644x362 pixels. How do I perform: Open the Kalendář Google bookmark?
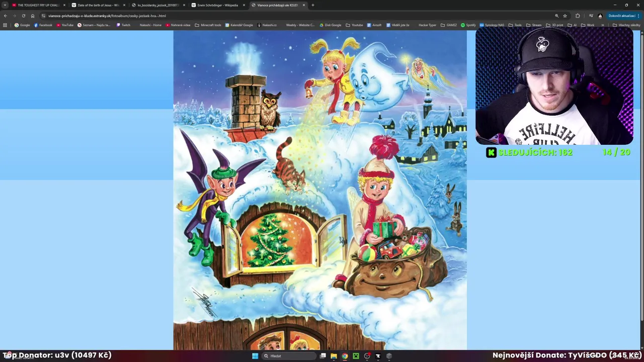(x=239, y=25)
